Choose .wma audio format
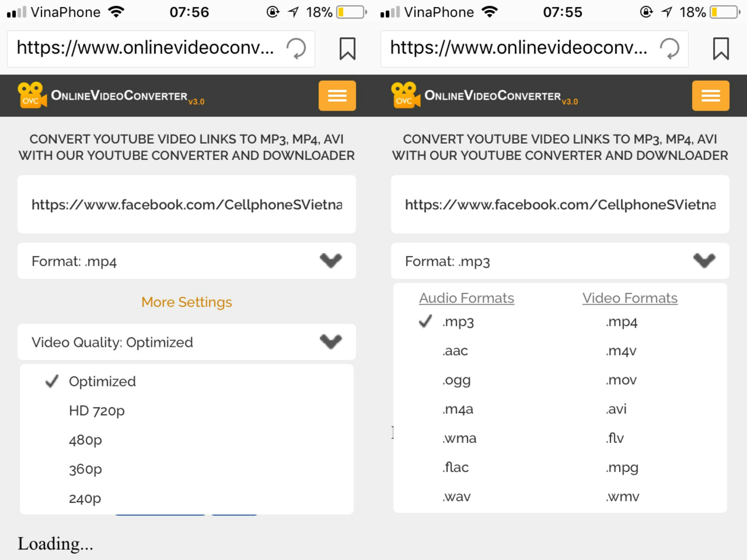Viewport: 747px width, 560px height. click(460, 438)
